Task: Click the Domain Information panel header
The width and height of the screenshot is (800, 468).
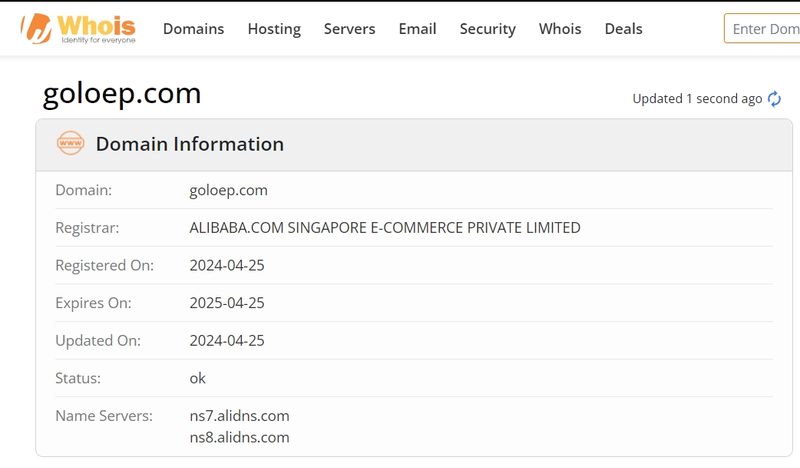Action: [x=414, y=145]
